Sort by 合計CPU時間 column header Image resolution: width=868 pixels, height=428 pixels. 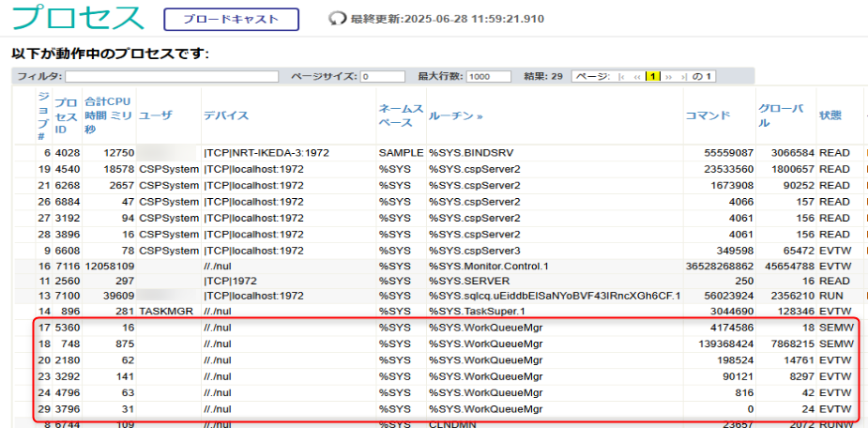[x=108, y=115]
